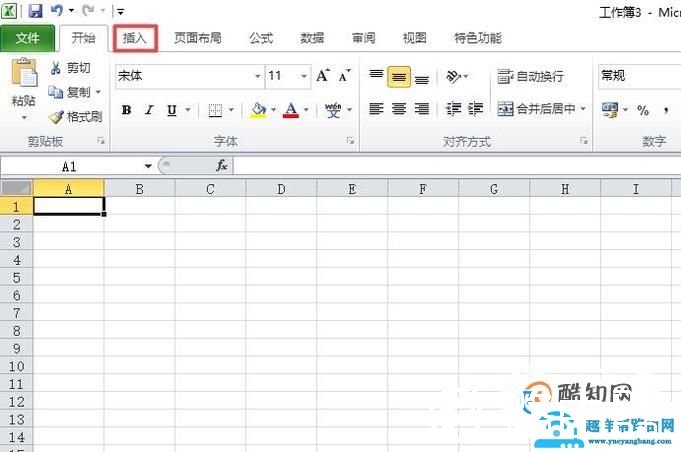Click the 复制 (Copy) button

point(69,92)
